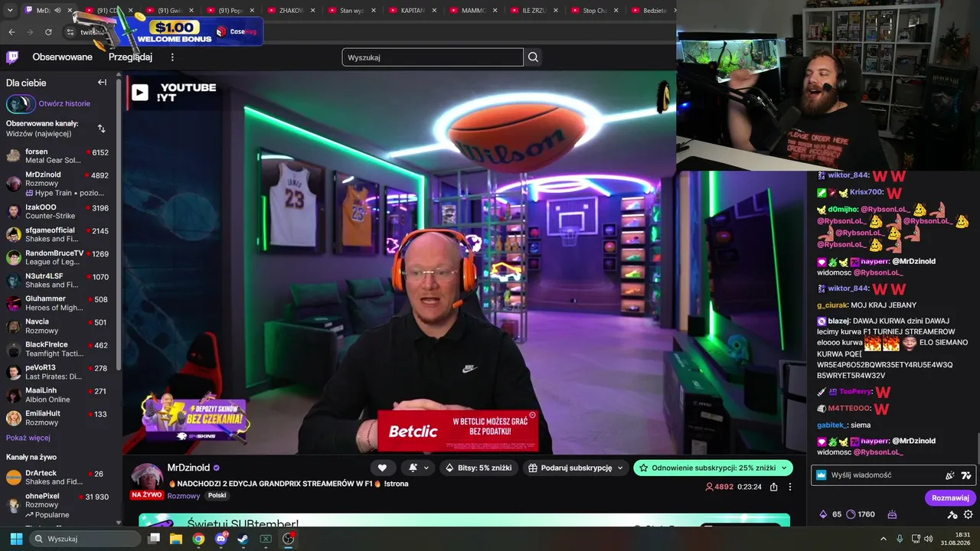The image size is (980, 551).
Task: Expand Odnowienie subskrypcji dropdown
Action: coord(784,468)
